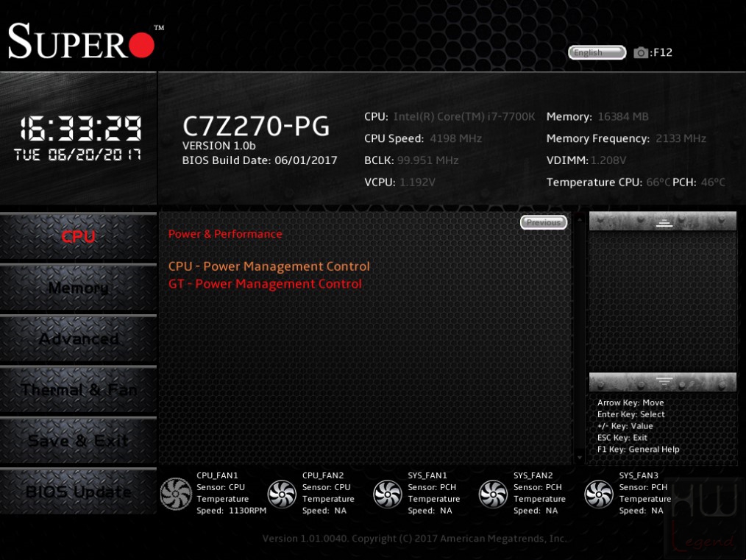Click the Memory 16384 MB value
Image resolution: width=746 pixels, height=560 pixels.
tap(623, 116)
